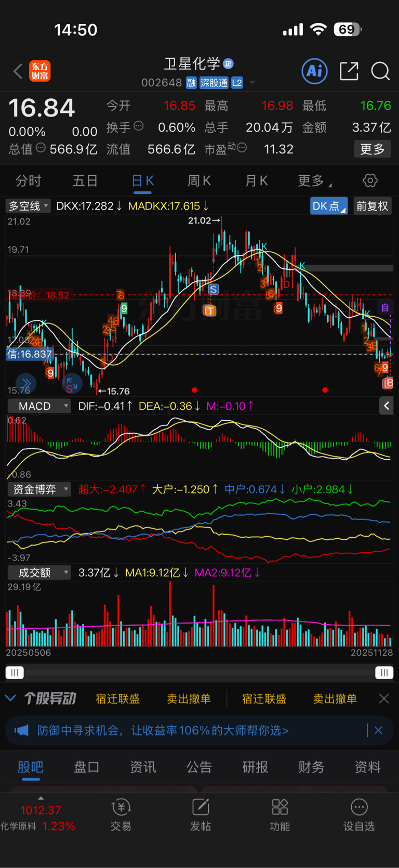Tap the share export icon
Image resolution: width=399 pixels, height=868 pixels.
click(349, 71)
